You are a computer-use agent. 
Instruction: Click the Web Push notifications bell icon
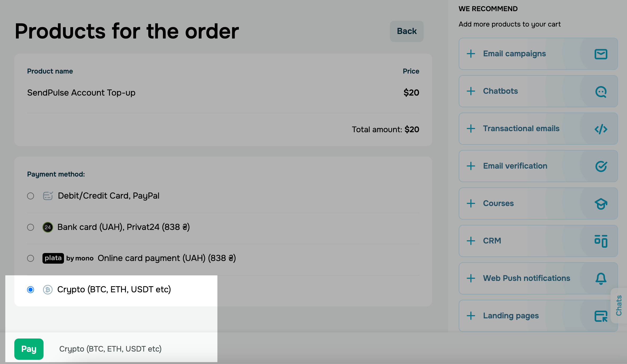[x=601, y=279]
